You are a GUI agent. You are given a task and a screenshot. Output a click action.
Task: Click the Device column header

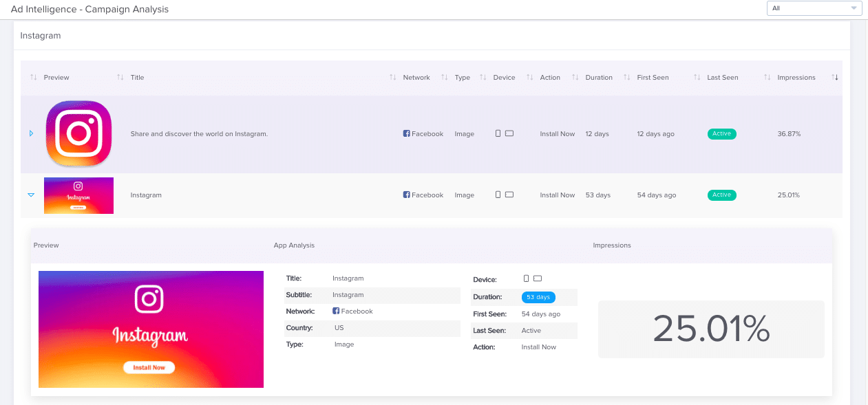[x=505, y=78]
